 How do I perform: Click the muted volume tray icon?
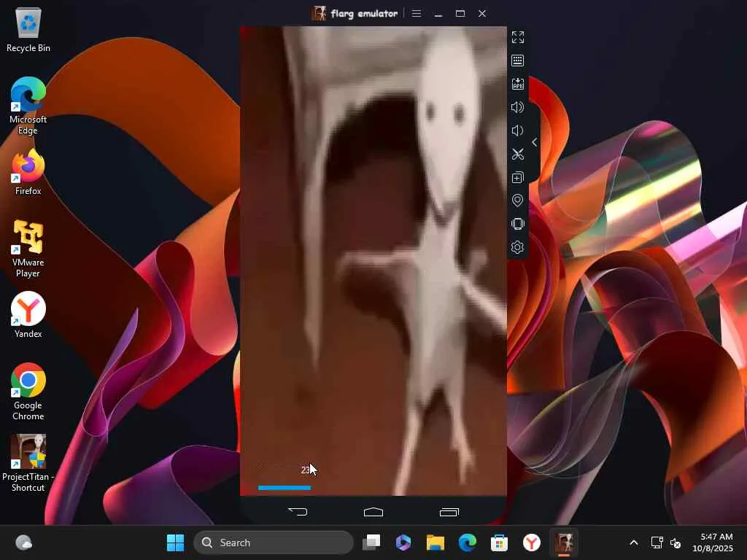[x=676, y=542]
